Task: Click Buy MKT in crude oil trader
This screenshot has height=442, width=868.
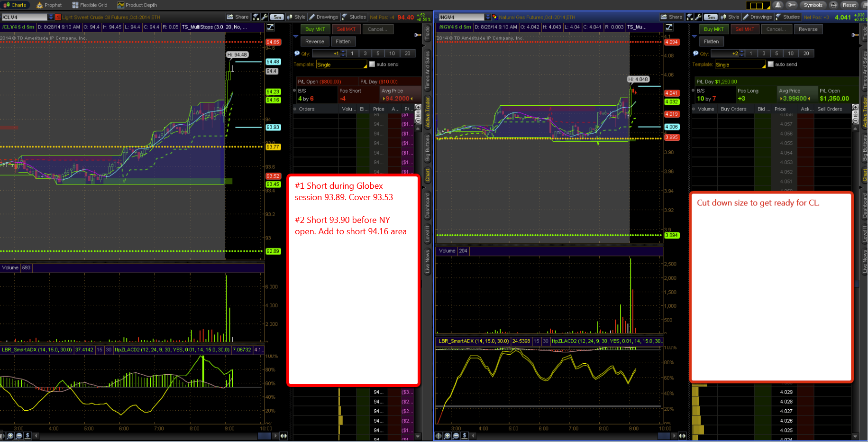Action: pos(315,29)
